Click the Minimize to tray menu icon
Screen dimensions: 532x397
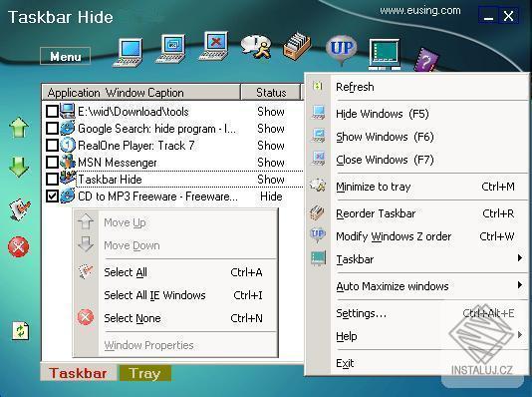point(318,186)
